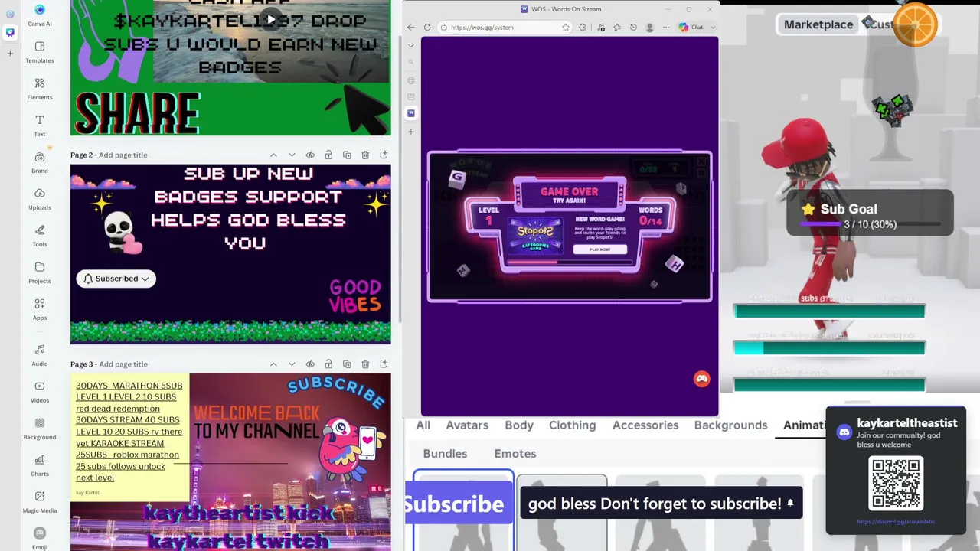Screen dimensions: 980x551
Task: Move Page 3 down with chevron
Action: [x=292, y=364]
